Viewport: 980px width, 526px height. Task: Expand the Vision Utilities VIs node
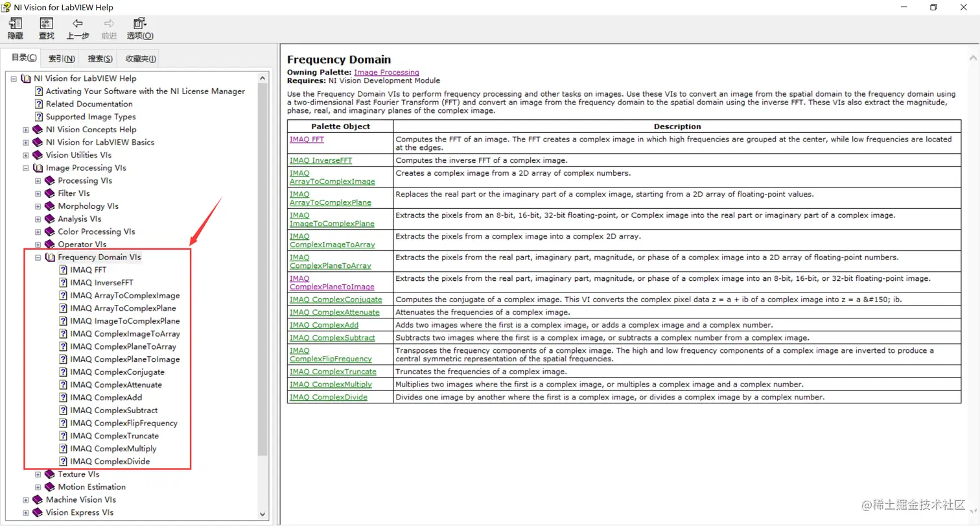click(26, 155)
